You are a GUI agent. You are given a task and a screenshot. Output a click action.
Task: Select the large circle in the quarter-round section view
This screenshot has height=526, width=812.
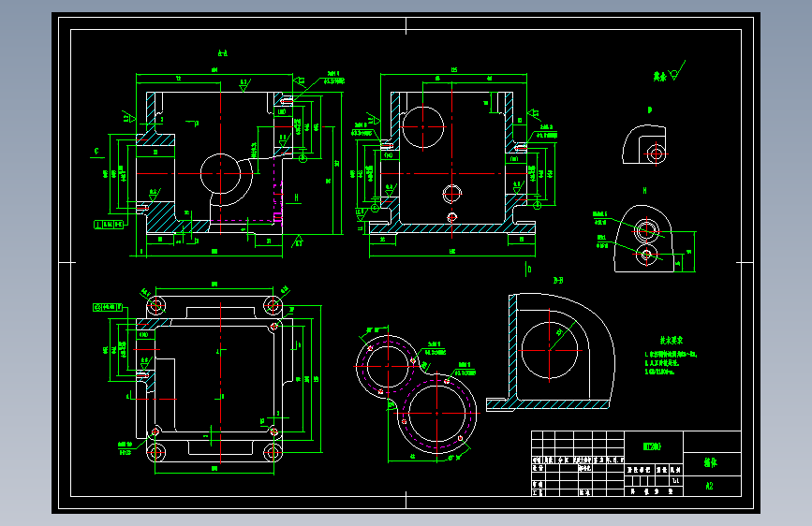click(x=550, y=350)
